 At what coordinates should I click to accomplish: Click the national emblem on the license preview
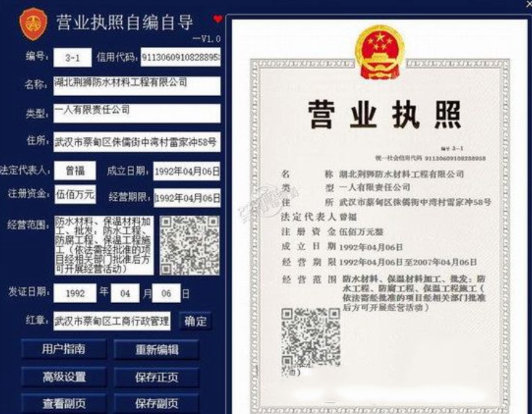click(380, 52)
